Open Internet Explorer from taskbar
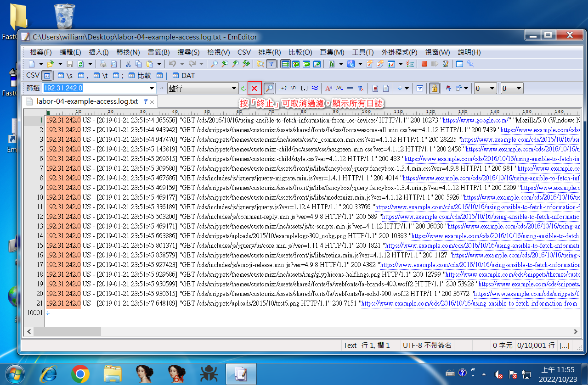 click(x=49, y=374)
